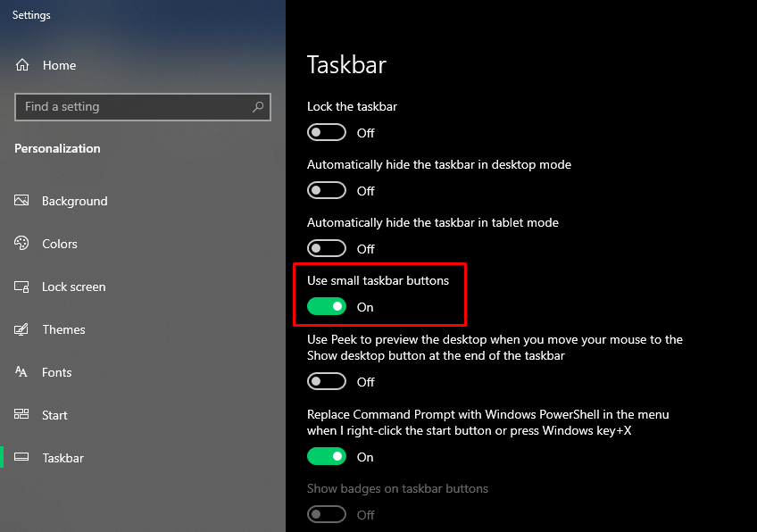757x532 pixels.
Task: Open the Home settings page
Action: tap(59, 65)
